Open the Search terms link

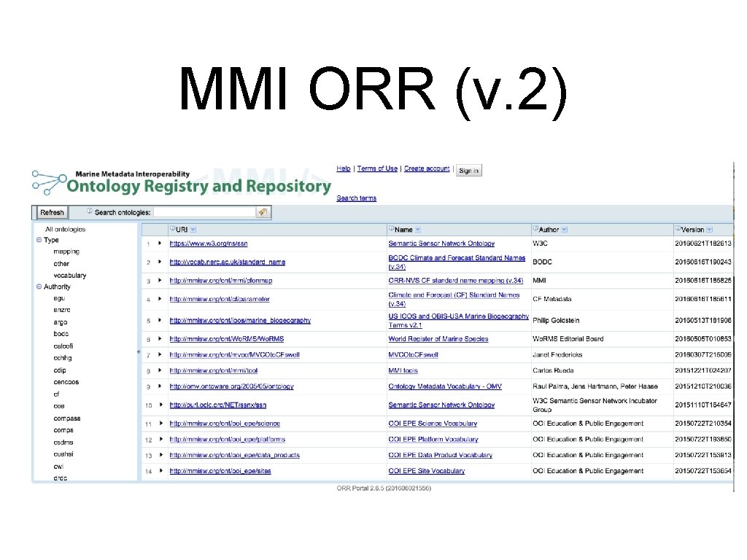(356, 198)
